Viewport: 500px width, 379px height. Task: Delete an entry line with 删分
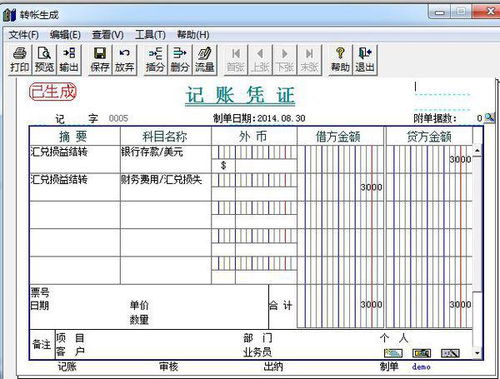(180, 60)
